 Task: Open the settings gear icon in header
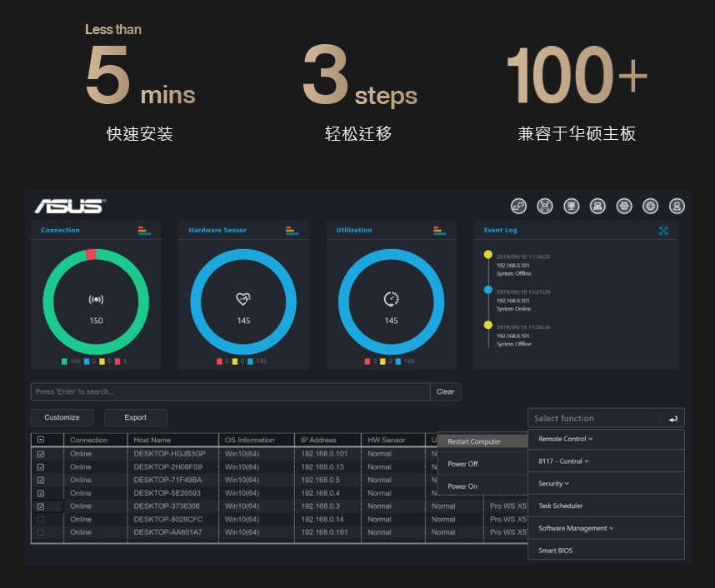click(624, 206)
